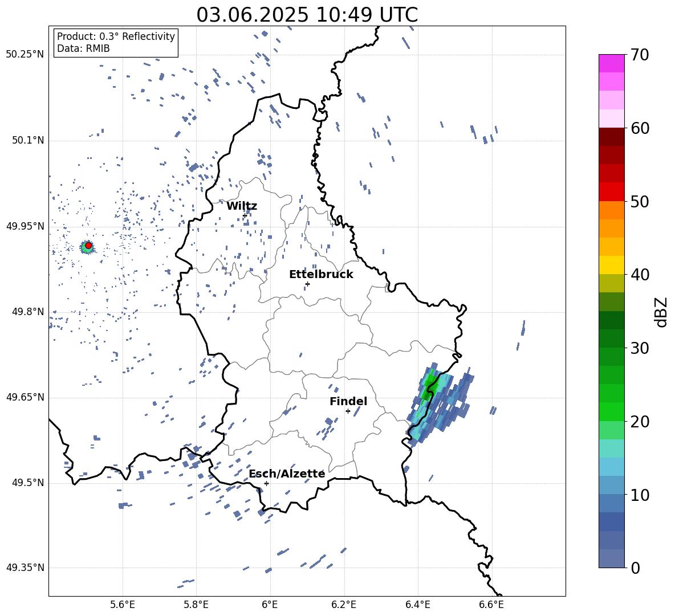
Task: Click the 49.35°N latitude label
Action: 25,568
